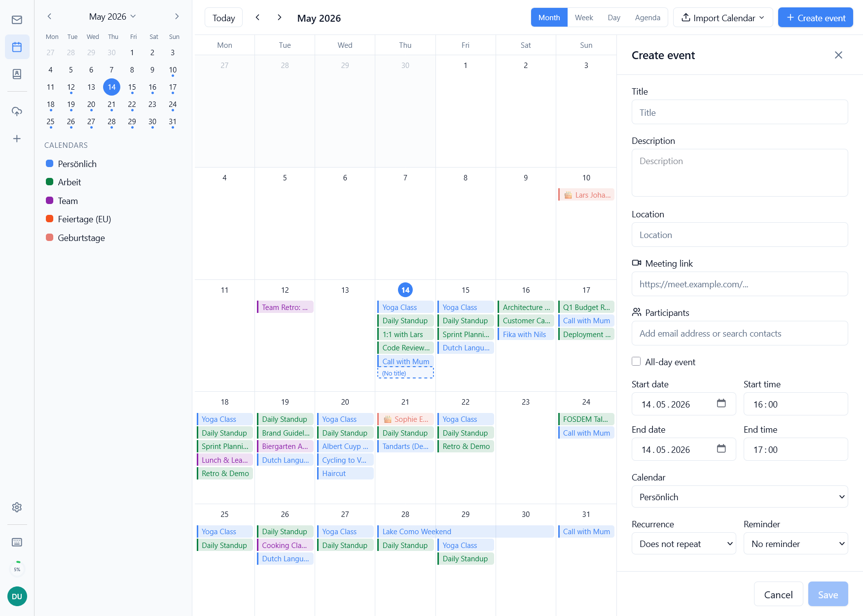Open the Cooking Class event on May 26
863x616 pixels.
(x=285, y=545)
